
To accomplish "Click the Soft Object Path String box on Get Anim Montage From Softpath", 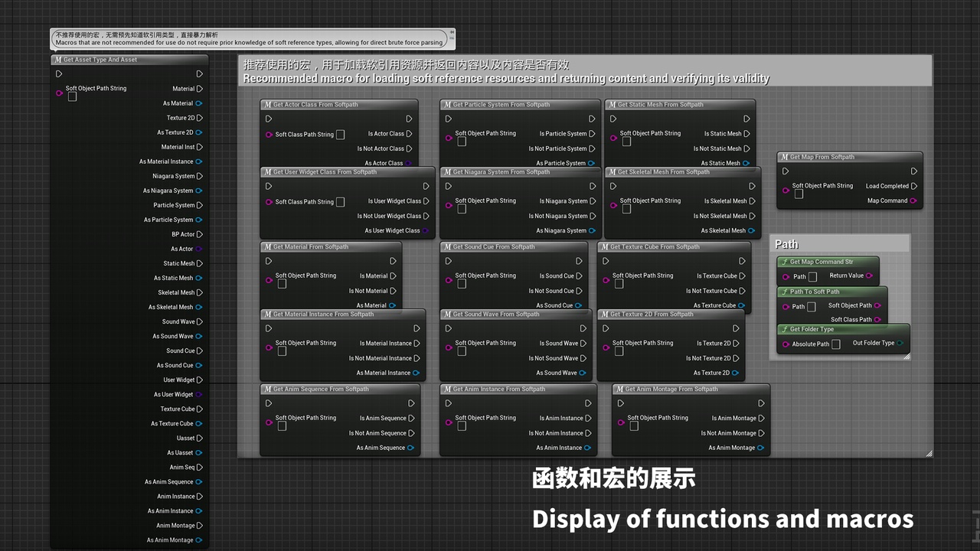I will pyautogui.click(x=634, y=426).
